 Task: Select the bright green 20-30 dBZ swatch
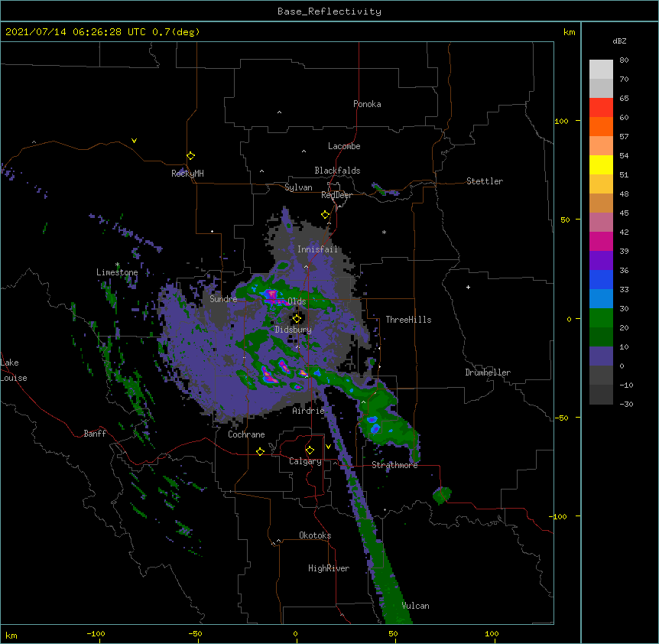(601, 318)
